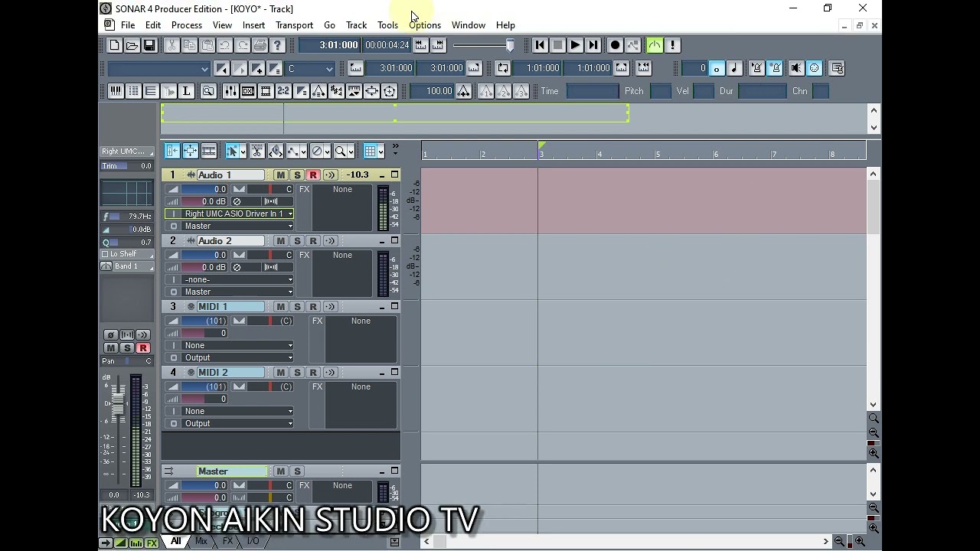Open the Video view film icon
This screenshot has width=980, height=551.
click(266, 91)
